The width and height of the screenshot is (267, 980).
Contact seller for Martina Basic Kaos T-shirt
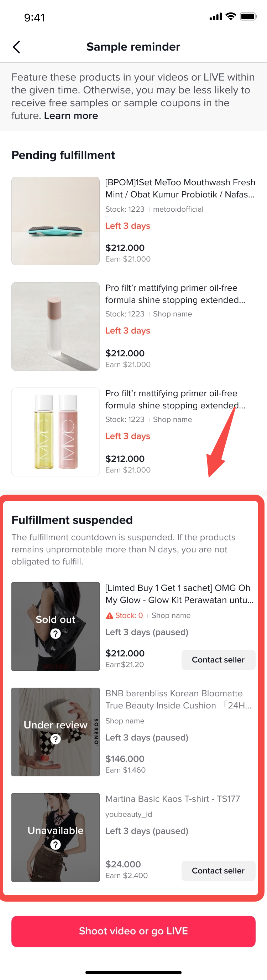(218, 871)
